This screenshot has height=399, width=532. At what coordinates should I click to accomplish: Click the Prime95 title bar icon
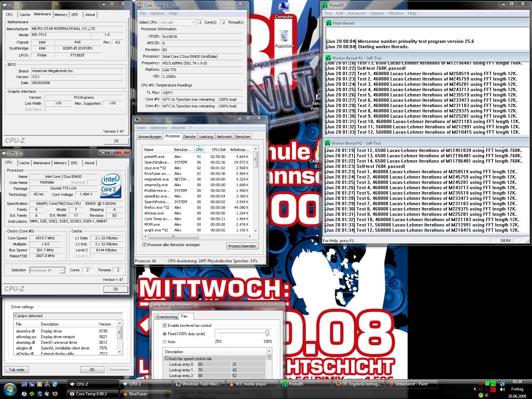[x=325, y=5]
